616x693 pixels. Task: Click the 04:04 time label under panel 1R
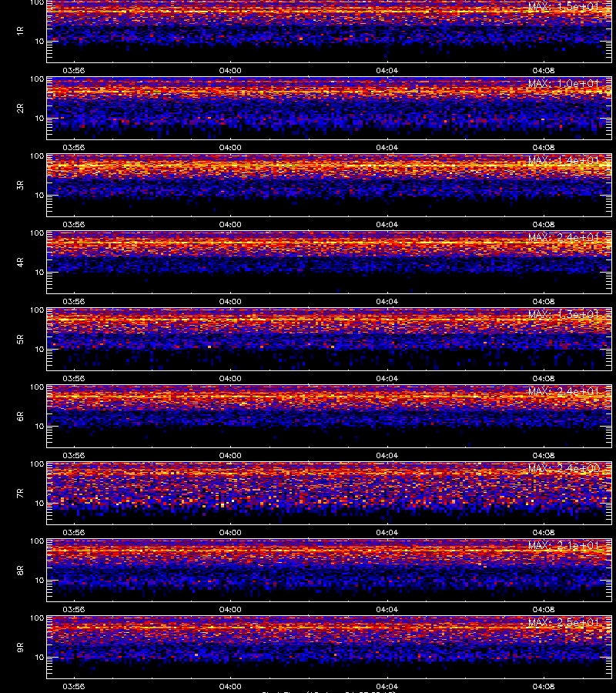click(387, 70)
